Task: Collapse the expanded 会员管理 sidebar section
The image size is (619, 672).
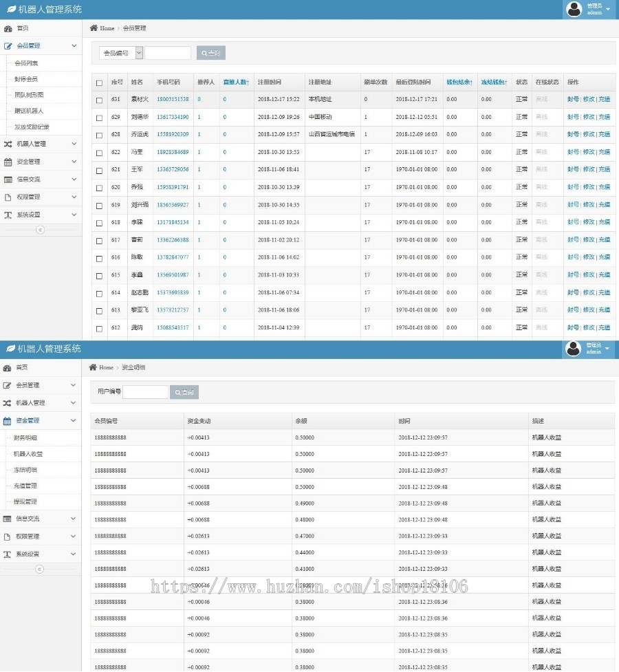Action: point(74,46)
